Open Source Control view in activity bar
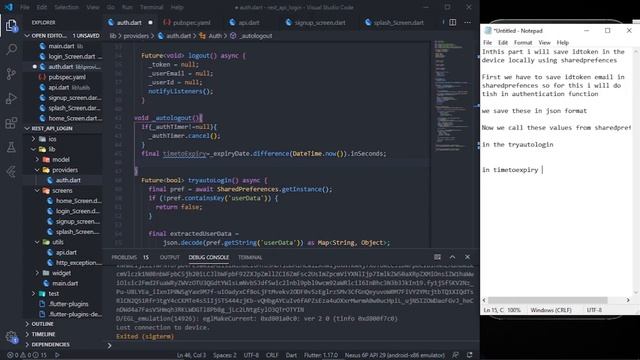 click(11, 74)
